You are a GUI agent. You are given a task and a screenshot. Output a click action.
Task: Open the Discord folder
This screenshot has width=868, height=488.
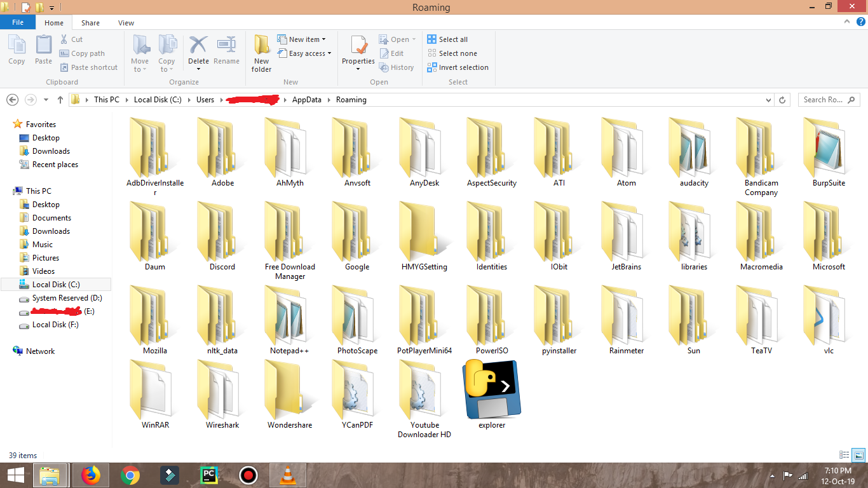pos(222,236)
